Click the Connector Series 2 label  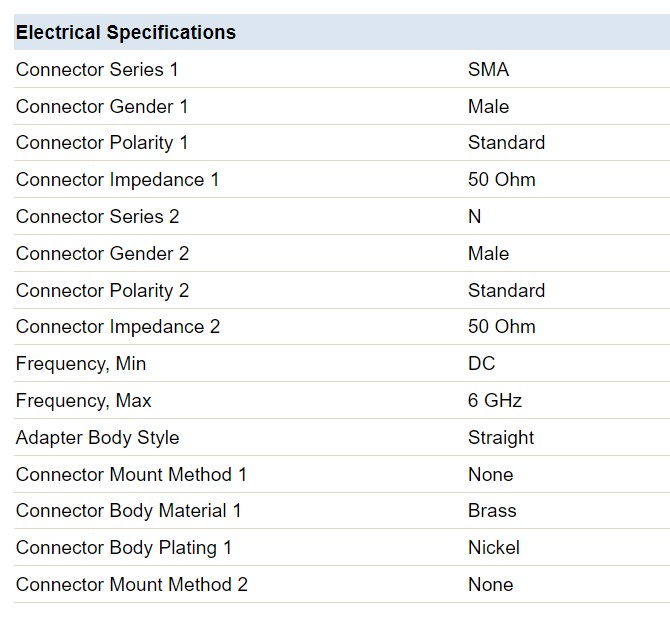click(x=97, y=217)
